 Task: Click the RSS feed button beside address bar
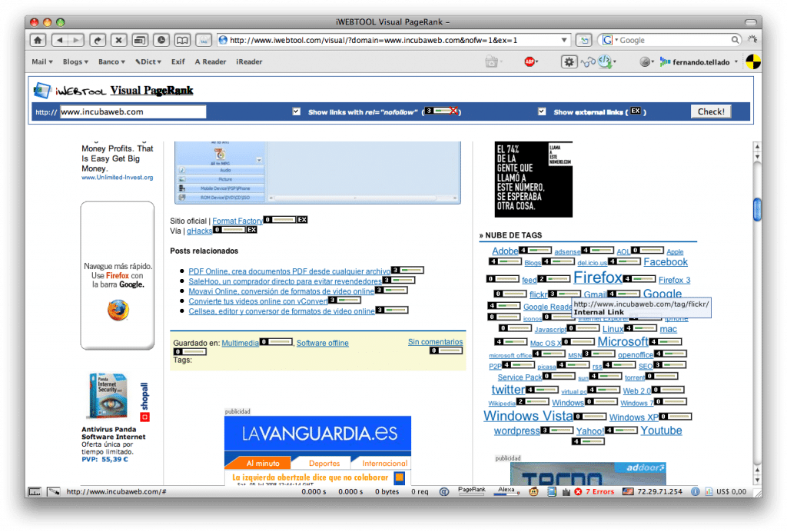pos(584,40)
